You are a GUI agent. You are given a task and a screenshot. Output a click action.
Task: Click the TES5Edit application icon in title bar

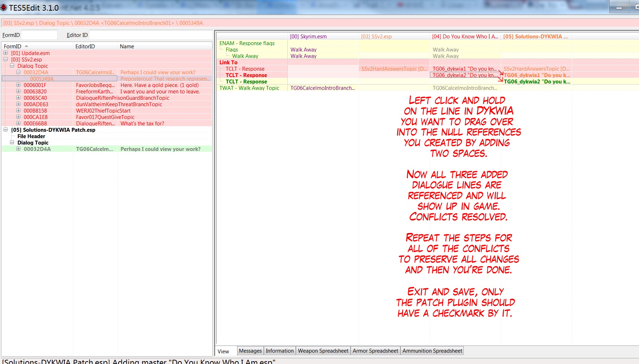click(4, 7)
